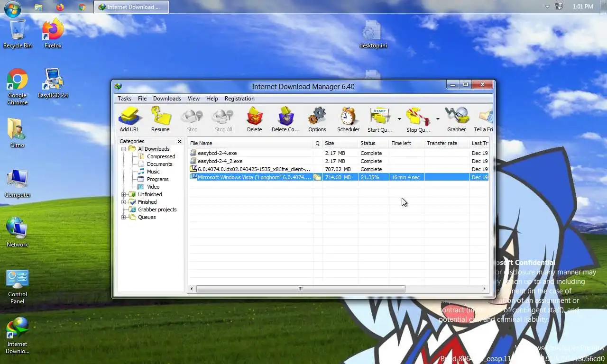Select the easybcd-2-4_2.exe download row
The image size is (607, 364).
(339, 161)
